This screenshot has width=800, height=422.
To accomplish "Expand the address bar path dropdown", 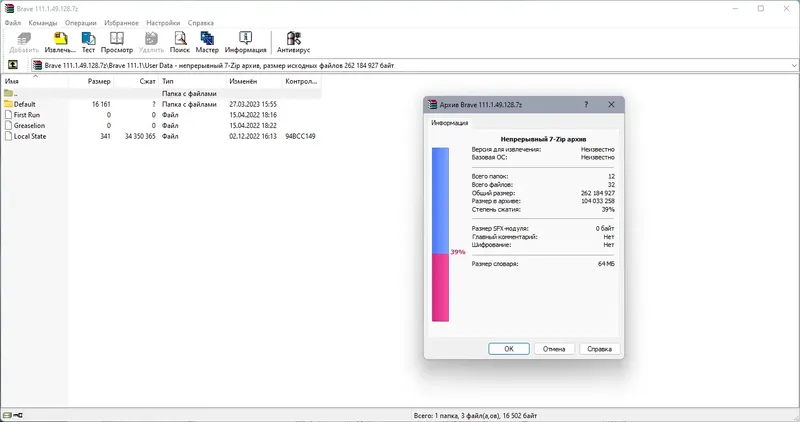I will pos(794,65).
